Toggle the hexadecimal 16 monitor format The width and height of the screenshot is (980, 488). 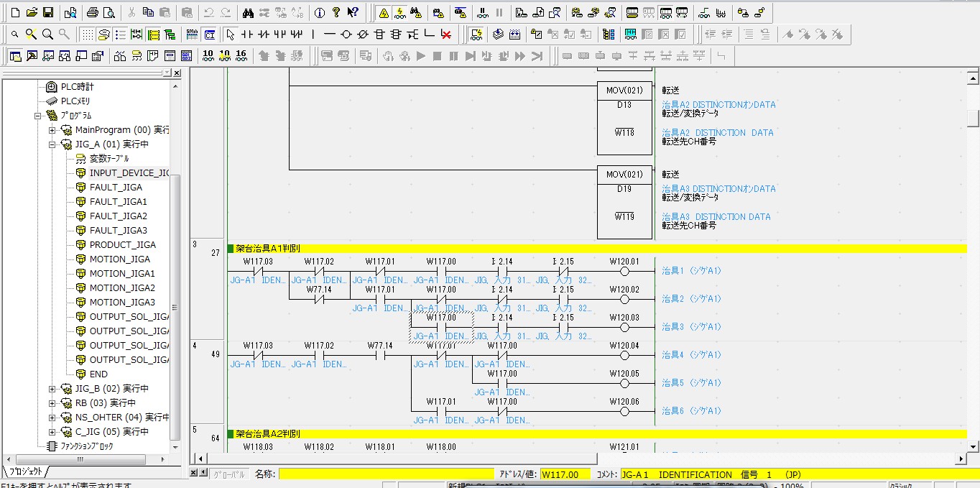[x=241, y=55]
